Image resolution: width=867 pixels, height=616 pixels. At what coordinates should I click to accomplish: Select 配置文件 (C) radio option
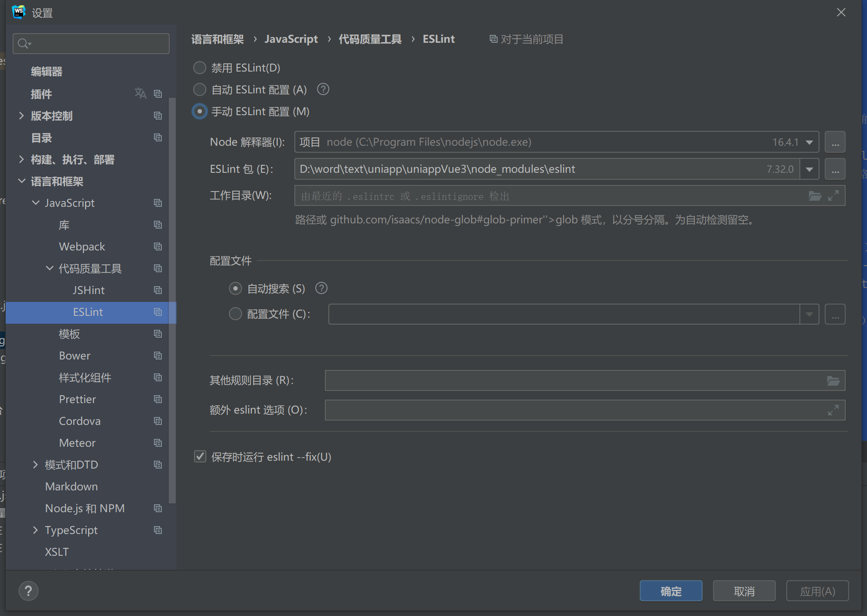pyautogui.click(x=236, y=314)
